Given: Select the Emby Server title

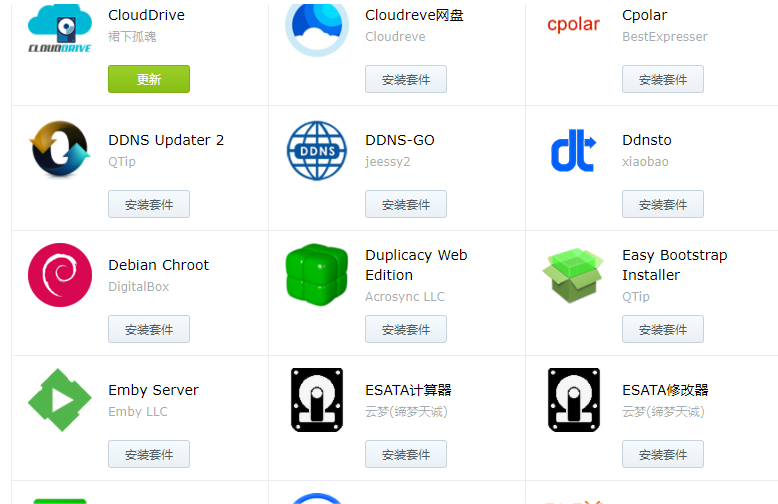Looking at the screenshot, I should point(153,390).
